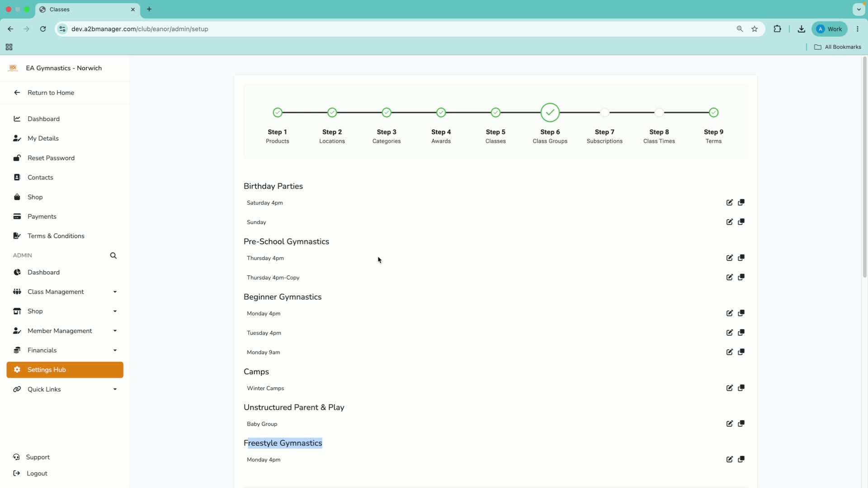Duplicate the Baby Group entry

(x=741, y=424)
